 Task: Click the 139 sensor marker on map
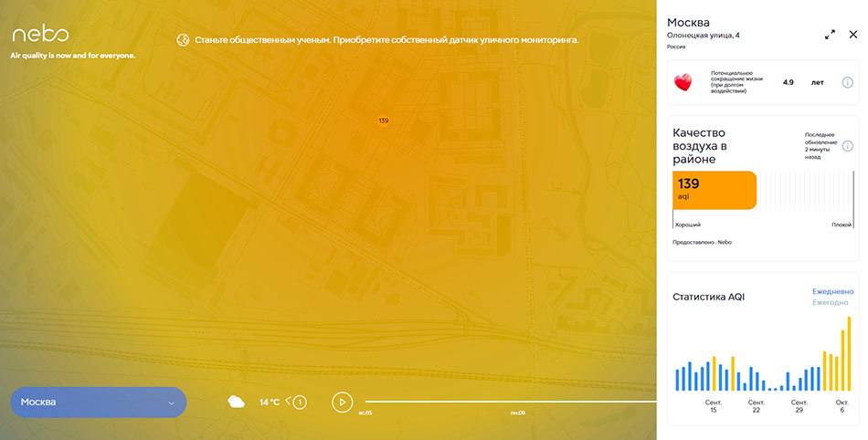point(383,120)
